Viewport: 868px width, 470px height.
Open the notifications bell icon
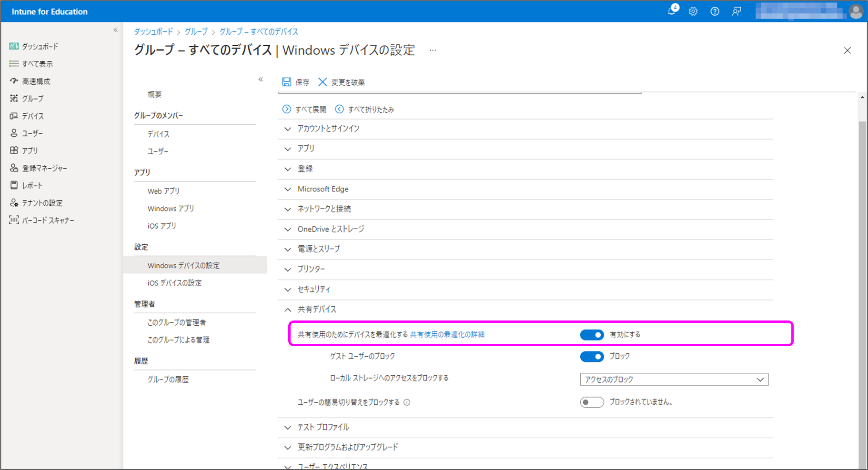(672, 11)
